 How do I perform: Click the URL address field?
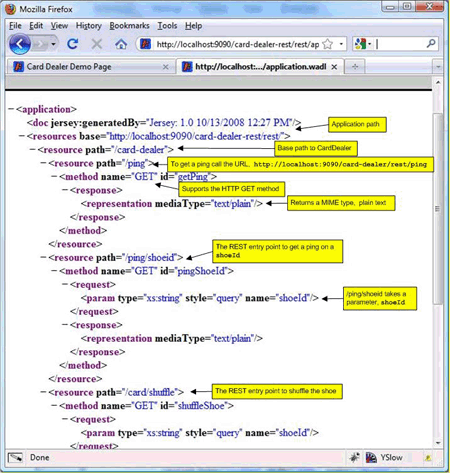237,44
